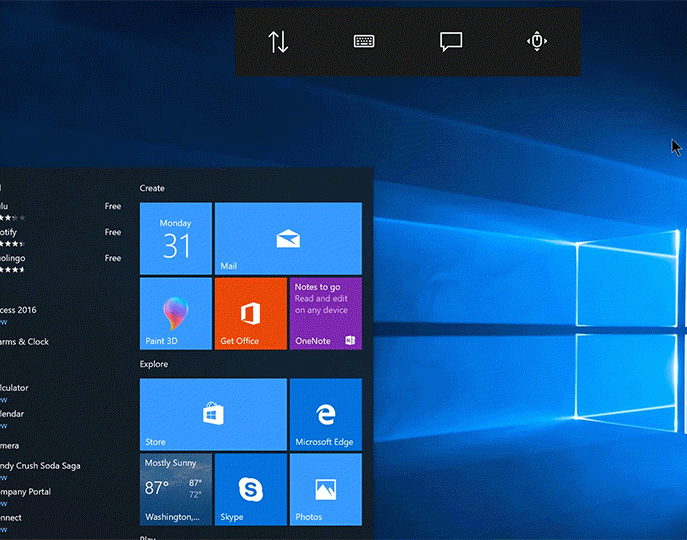
Task: Click the chat bubble toolbar icon
Action: 451,42
